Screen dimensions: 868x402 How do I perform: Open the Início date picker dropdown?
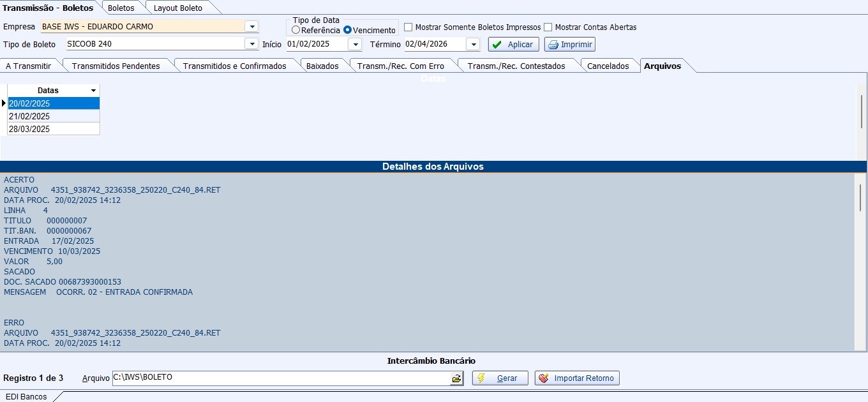[355, 45]
